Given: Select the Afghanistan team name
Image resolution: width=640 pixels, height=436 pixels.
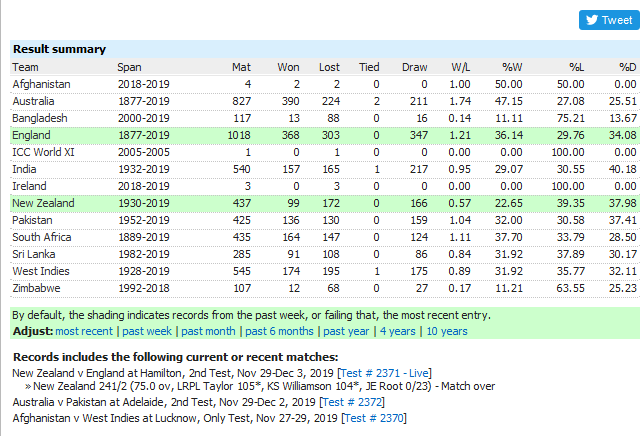Looking at the screenshot, I should pyautogui.click(x=41, y=84).
